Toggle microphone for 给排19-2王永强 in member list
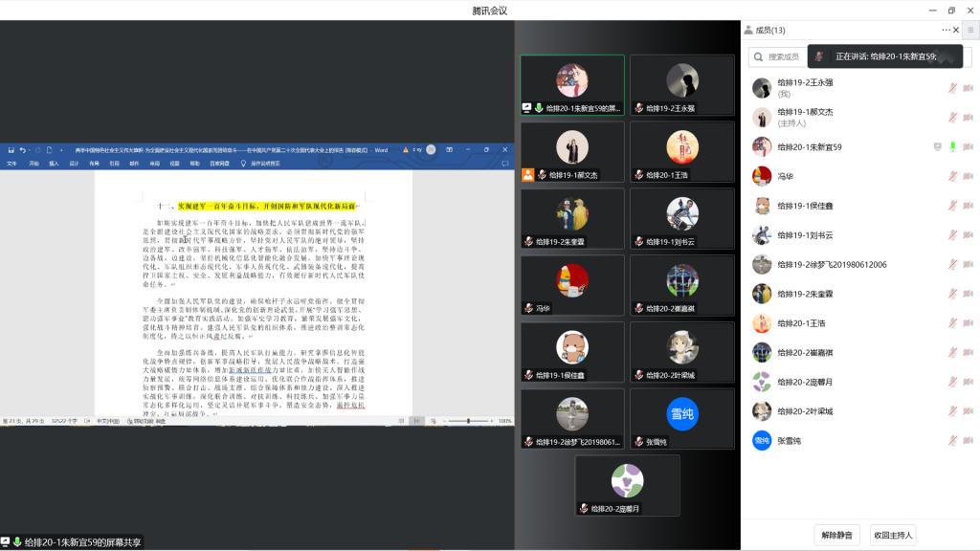The width and height of the screenshot is (980, 551). [x=952, y=88]
